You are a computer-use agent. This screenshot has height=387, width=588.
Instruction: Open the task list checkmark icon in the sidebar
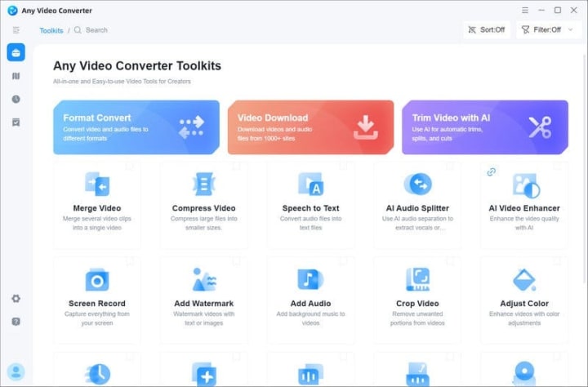16,122
